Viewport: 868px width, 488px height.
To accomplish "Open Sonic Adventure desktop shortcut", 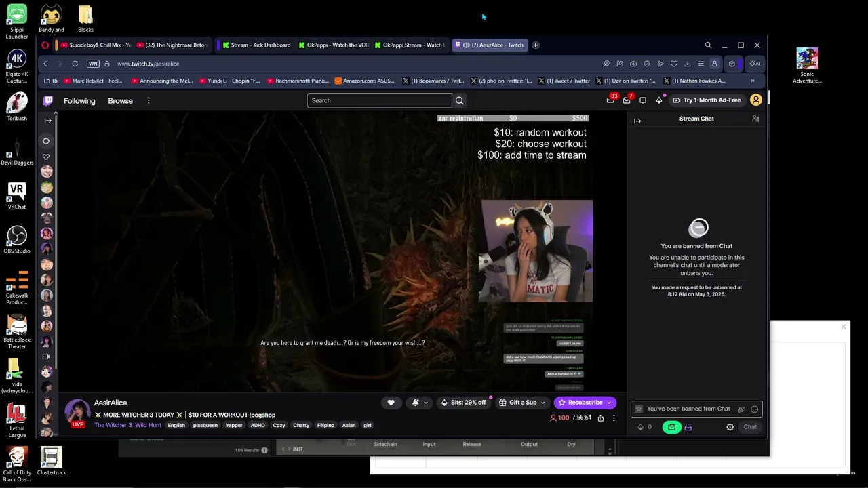I will [807, 66].
